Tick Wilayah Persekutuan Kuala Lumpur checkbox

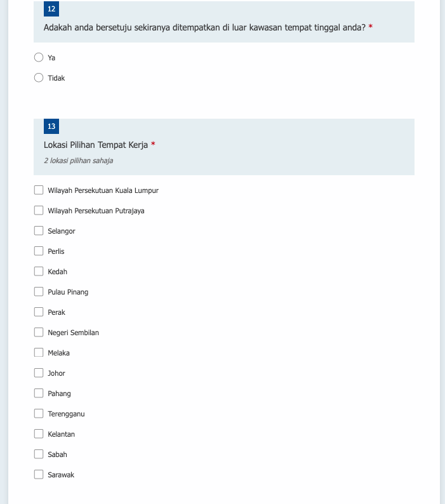39,190
